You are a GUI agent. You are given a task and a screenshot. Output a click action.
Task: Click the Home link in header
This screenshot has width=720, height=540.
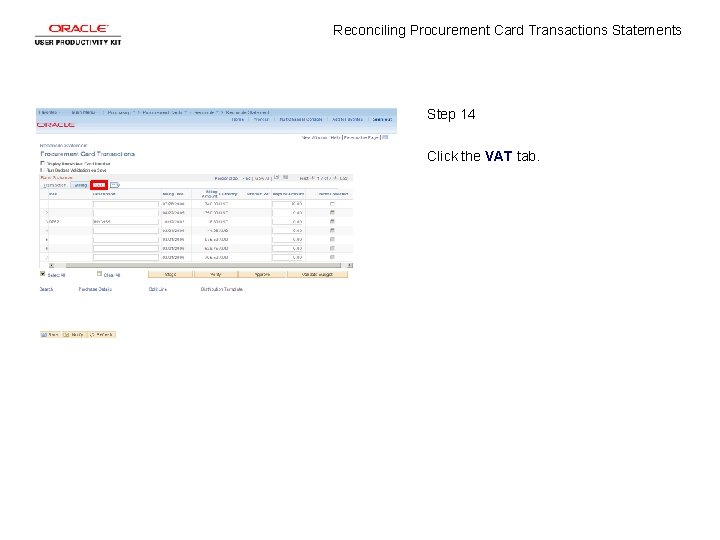pyautogui.click(x=237, y=119)
